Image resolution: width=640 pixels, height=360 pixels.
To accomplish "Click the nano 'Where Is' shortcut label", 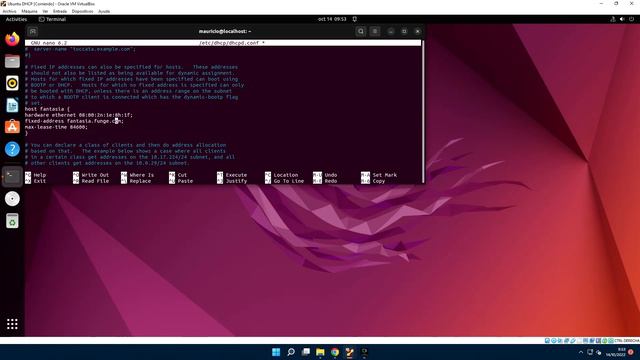I will click(142, 175).
